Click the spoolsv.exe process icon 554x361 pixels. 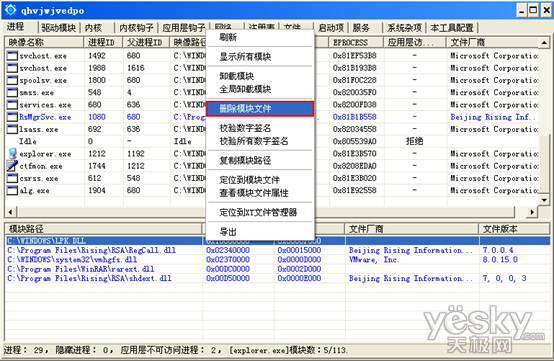12,80
